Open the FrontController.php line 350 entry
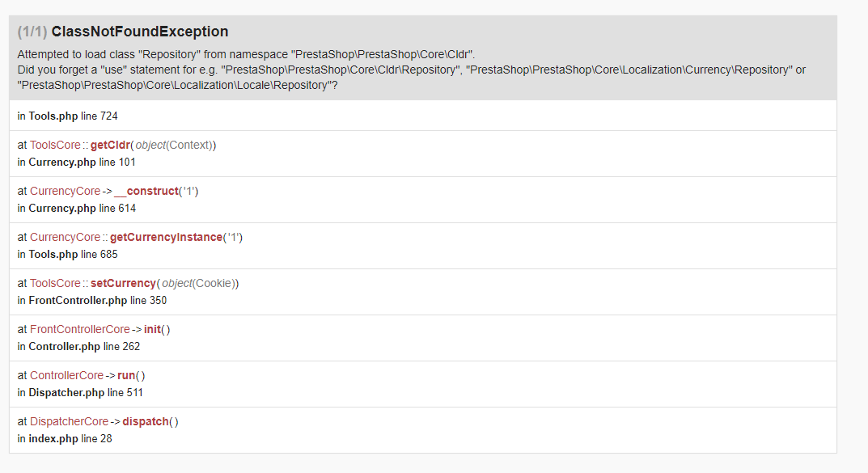The image size is (868, 473). [92, 300]
